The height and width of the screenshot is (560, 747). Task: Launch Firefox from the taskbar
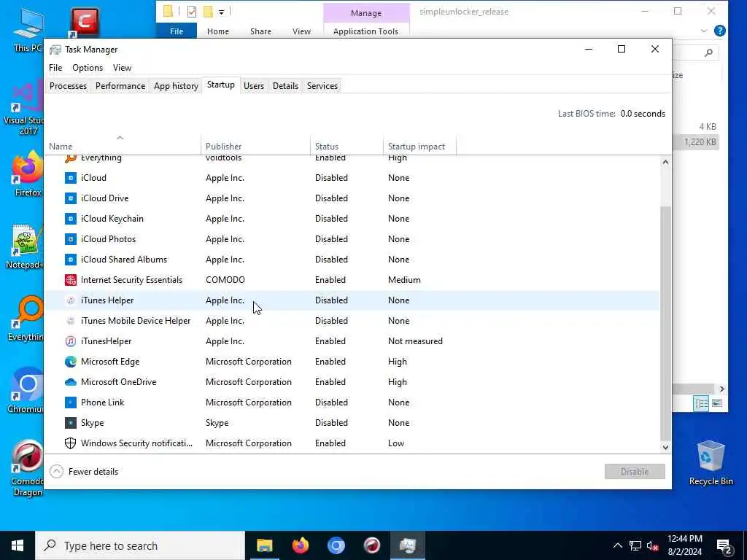point(300,545)
